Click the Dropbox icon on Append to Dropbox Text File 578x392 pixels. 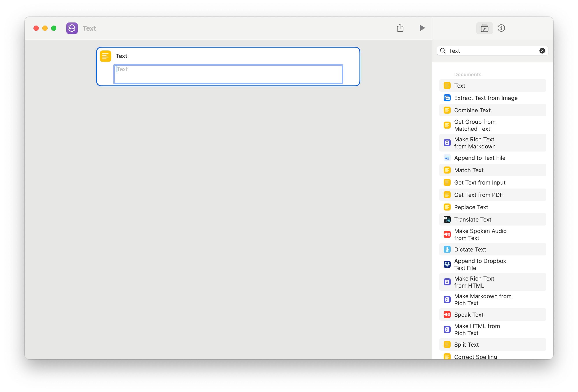(x=447, y=264)
